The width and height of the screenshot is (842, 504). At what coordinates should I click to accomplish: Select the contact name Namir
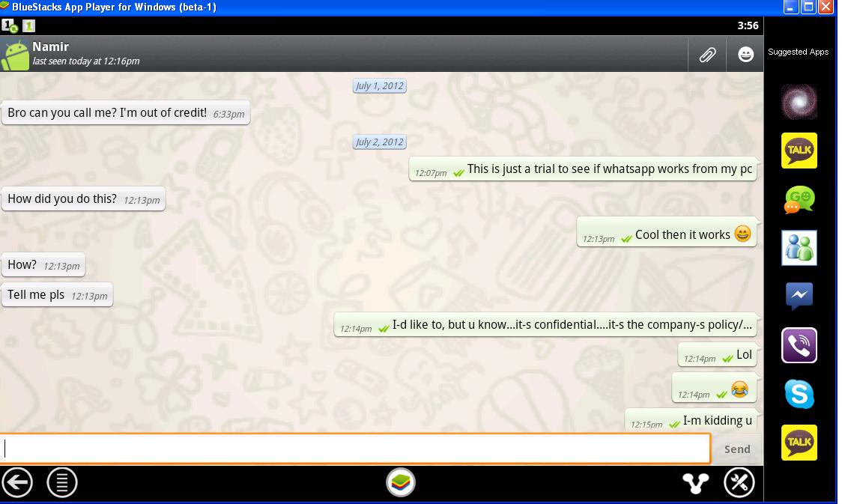(x=50, y=46)
